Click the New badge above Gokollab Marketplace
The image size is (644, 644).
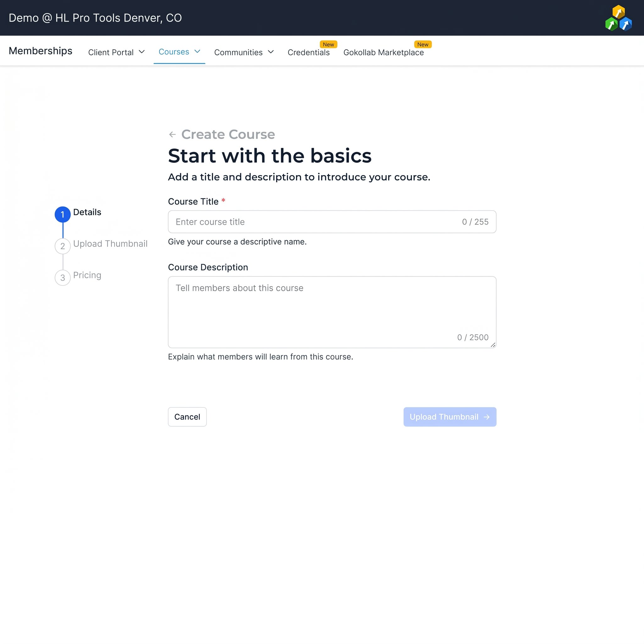click(x=423, y=44)
